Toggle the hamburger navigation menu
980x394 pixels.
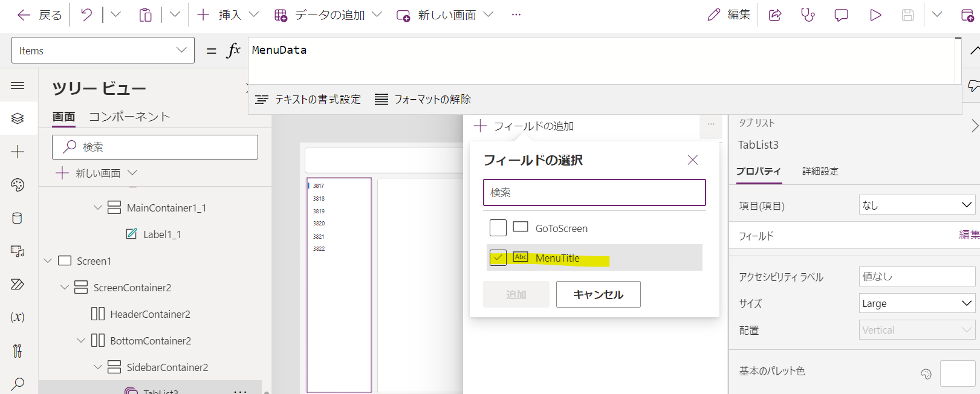click(18, 86)
